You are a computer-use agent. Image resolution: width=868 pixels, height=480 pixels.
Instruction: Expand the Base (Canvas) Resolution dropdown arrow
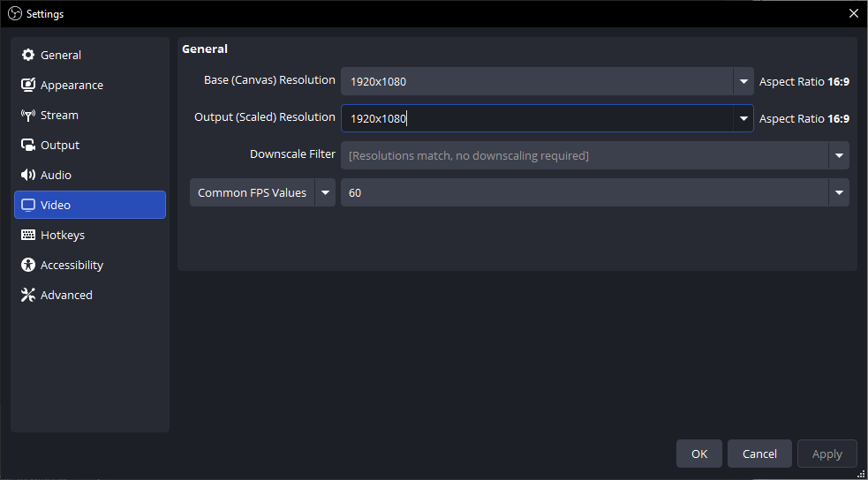[743, 82]
